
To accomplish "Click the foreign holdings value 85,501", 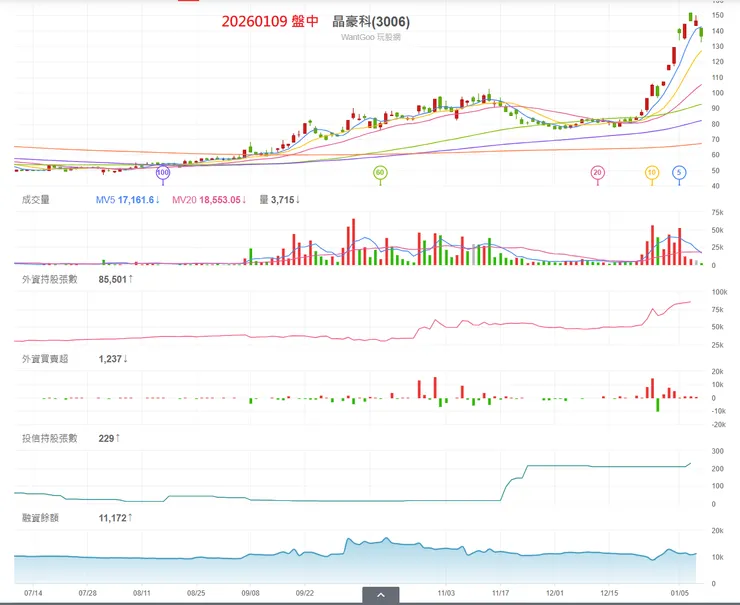I will [x=116, y=279].
